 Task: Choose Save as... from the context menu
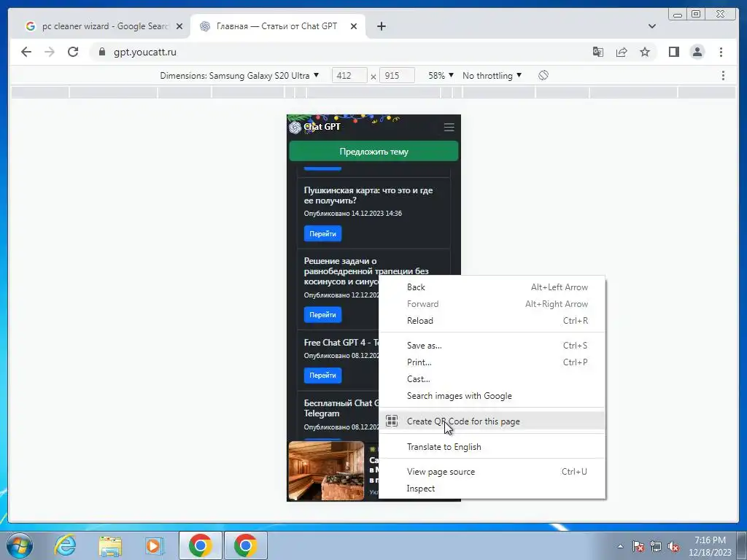(492, 346)
